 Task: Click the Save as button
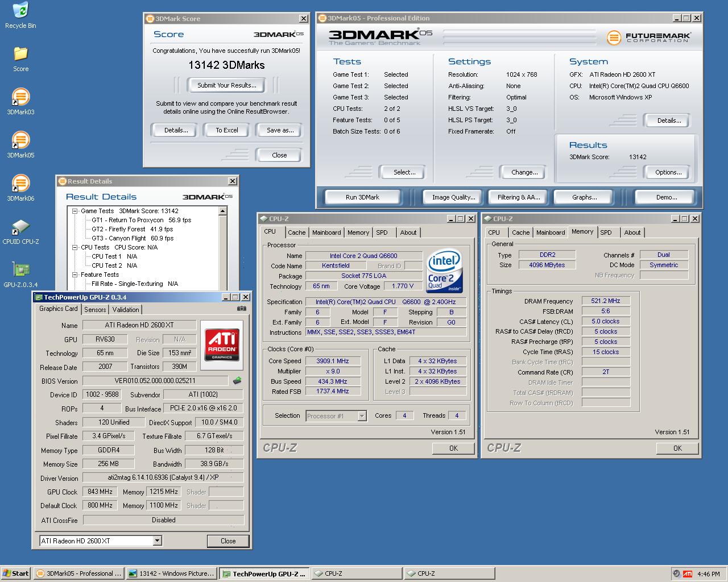(x=280, y=130)
